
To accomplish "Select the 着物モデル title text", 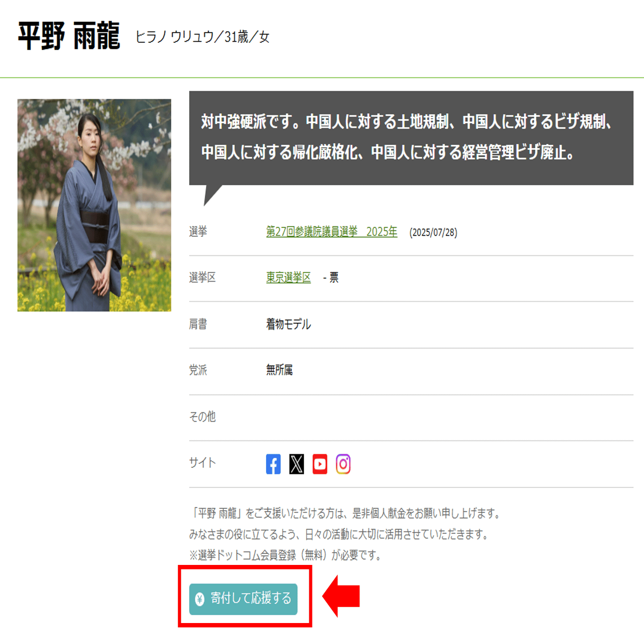I will pyautogui.click(x=288, y=324).
